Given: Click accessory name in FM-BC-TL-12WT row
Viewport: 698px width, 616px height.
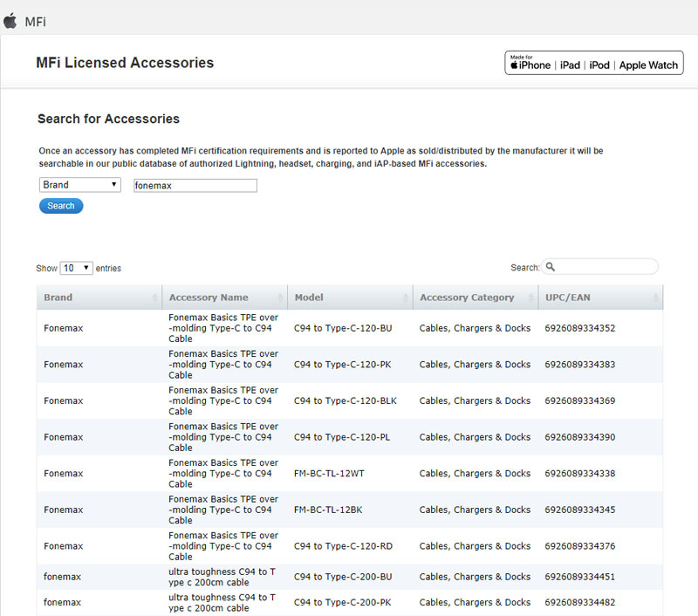Looking at the screenshot, I should tap(223, 474).
